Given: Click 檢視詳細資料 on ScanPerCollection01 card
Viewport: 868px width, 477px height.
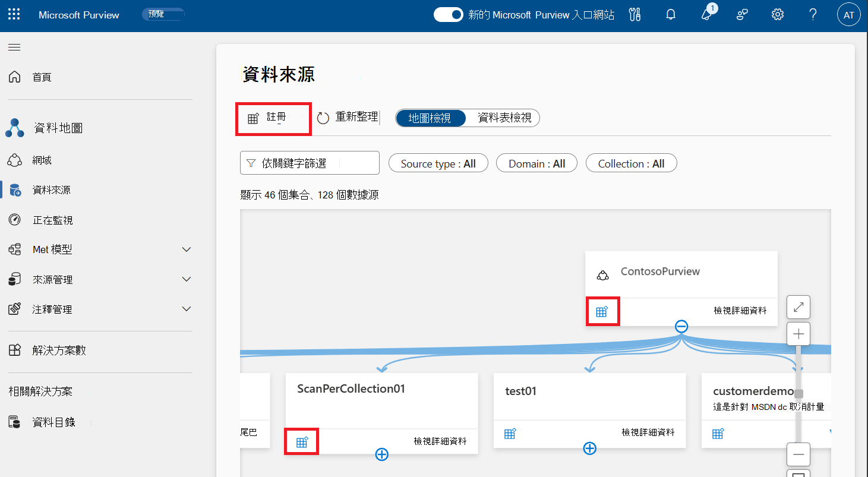Looking at the screenshot, I should [440, 441].
